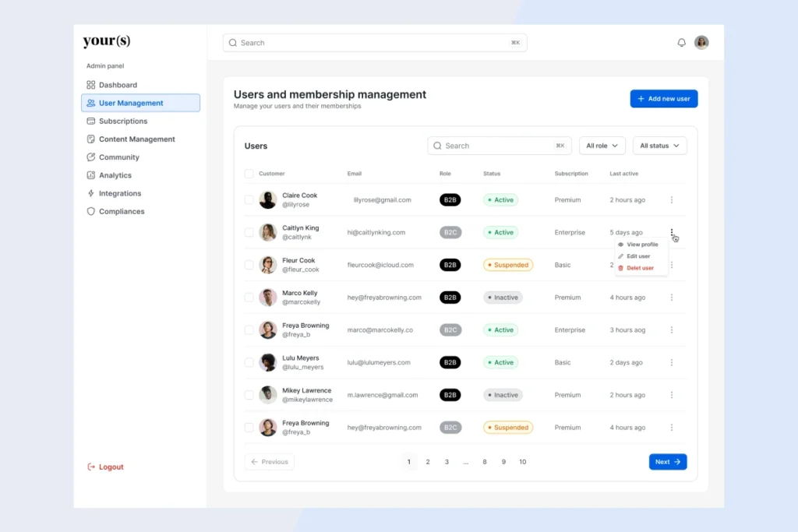Open the Community section icon

pyautogui.click(x=90, y=157)
